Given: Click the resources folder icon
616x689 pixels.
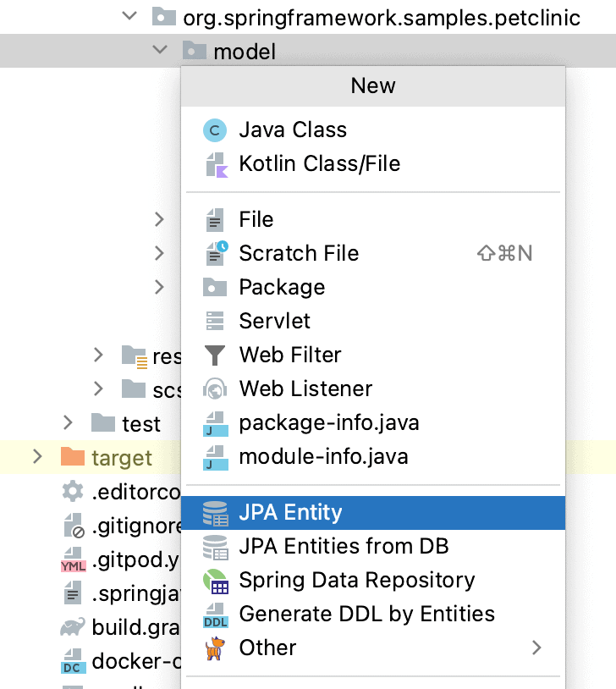Looking at the screenshot, I should point(134,356).
